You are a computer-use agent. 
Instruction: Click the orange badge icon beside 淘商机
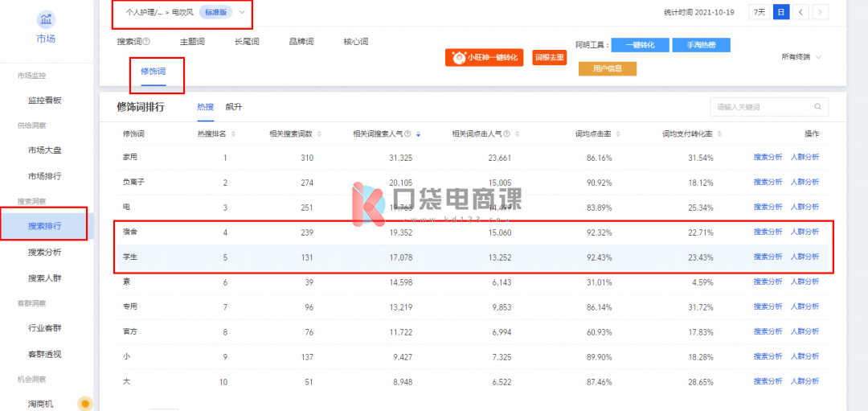84,403
